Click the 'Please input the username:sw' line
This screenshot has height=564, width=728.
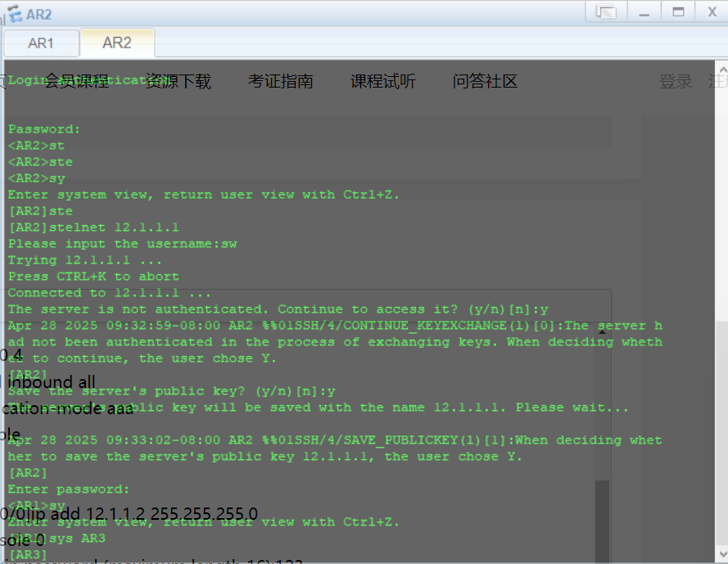(x=123, y=244)
